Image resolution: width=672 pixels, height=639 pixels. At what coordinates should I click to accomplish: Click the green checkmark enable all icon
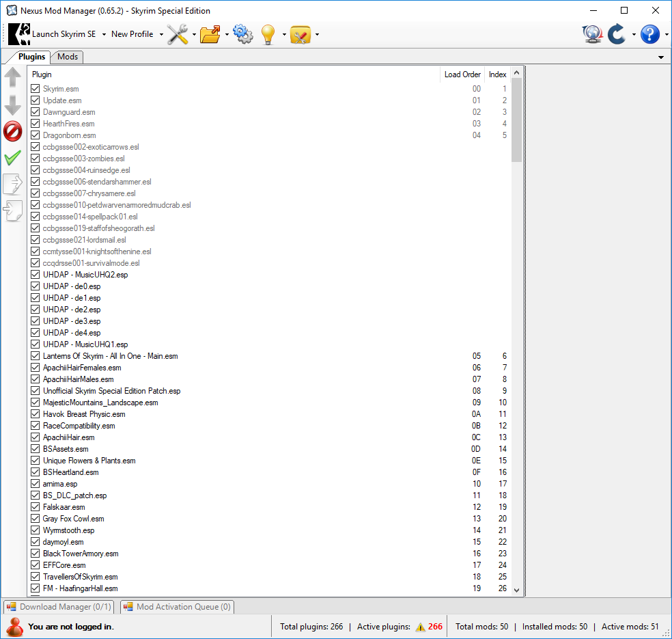click(13, 158)
